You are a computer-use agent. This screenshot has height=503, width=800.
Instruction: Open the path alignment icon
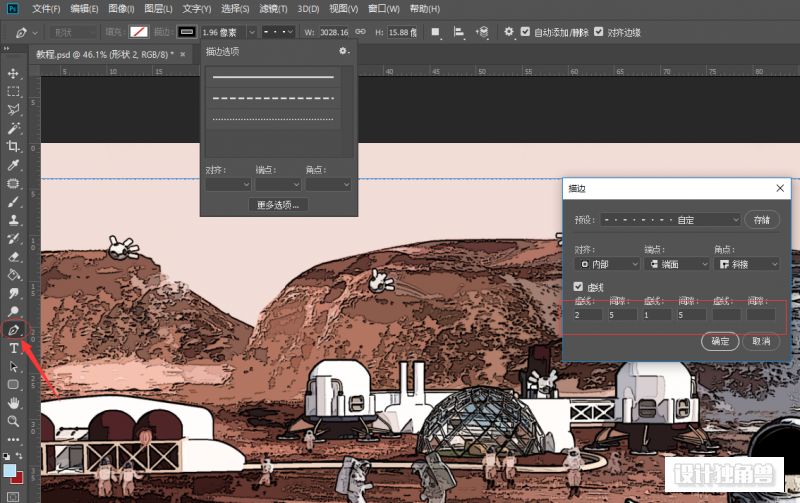tap(459, 32)
